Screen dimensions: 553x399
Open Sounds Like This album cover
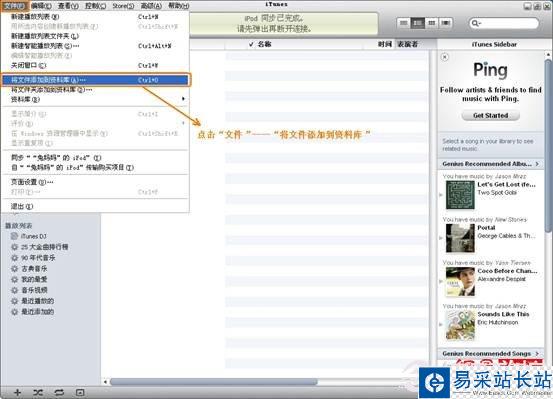pos(460,325)
